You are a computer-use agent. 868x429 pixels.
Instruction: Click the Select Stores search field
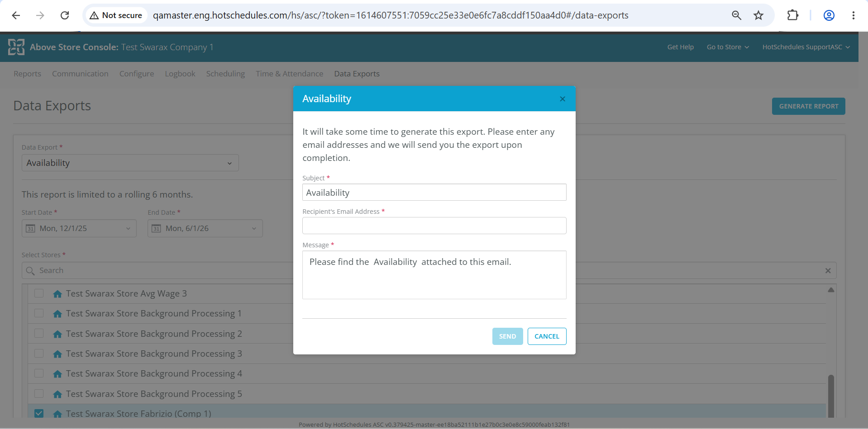click(x=429, y=271)
